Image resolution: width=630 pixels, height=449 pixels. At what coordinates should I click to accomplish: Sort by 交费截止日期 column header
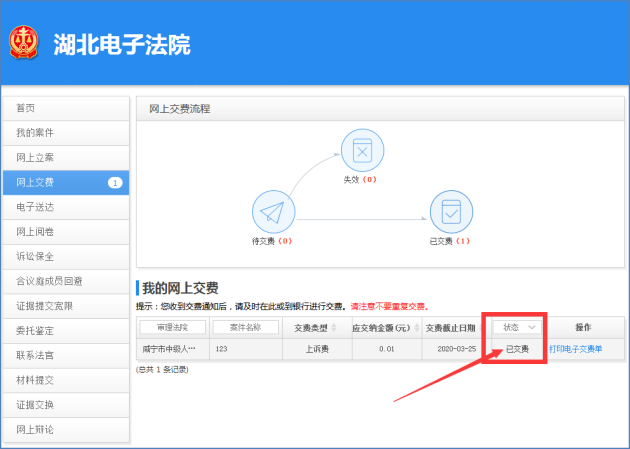pos(450,327)
